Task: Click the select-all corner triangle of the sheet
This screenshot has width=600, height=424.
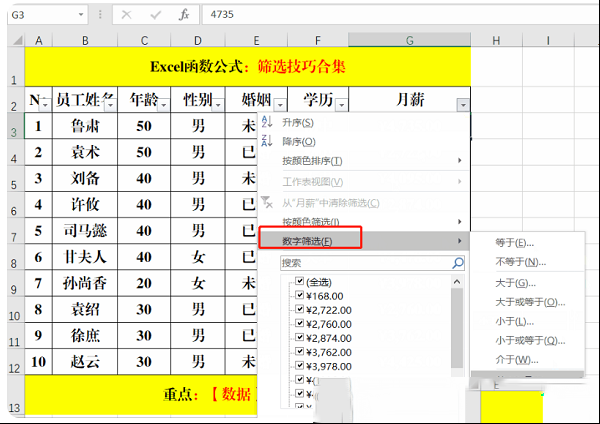Action: click(18, 40)
